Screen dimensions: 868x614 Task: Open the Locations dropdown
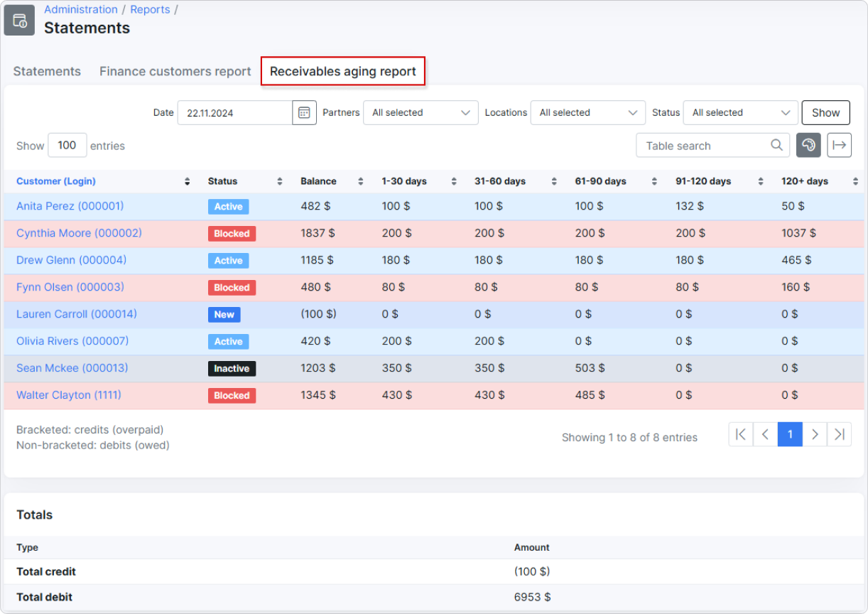click(587, 112)
